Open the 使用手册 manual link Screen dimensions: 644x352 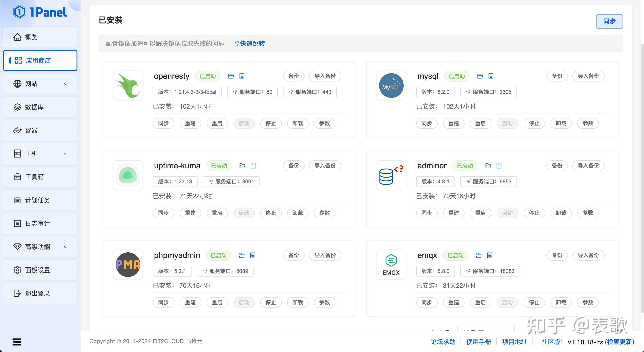click(x=479, y=342)
